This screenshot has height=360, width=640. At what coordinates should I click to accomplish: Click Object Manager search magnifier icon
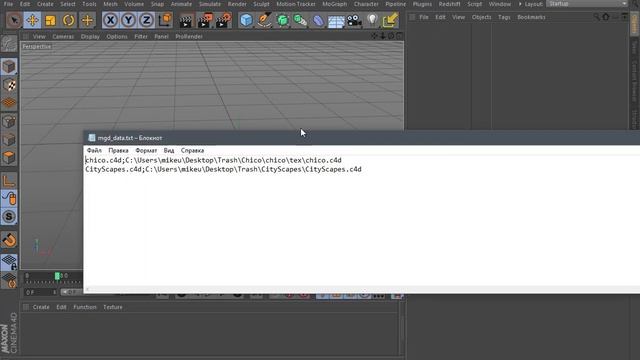tap(596, 17)
